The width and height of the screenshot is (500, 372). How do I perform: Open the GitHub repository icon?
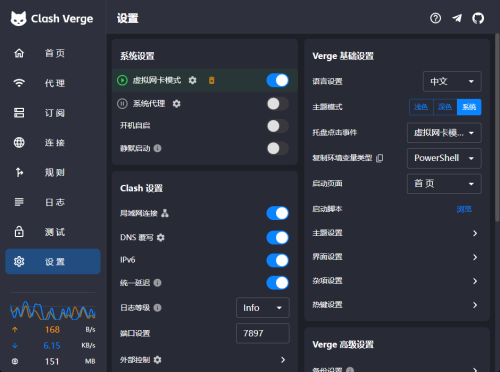(x=478, y=18)
